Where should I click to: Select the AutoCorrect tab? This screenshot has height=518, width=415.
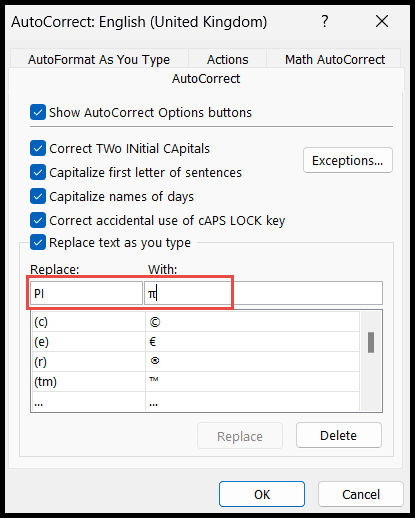[206, 79]
